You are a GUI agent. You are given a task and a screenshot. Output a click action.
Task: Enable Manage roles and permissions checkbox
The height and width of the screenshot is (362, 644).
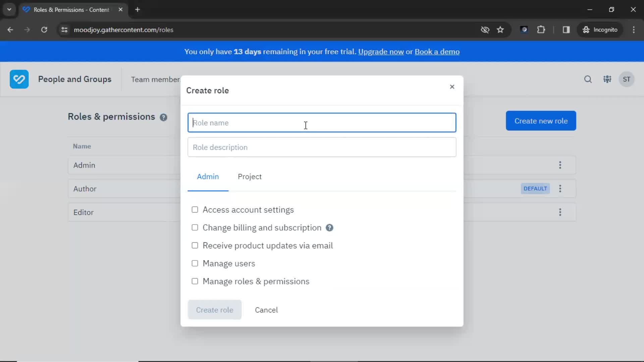pos(195,281)
